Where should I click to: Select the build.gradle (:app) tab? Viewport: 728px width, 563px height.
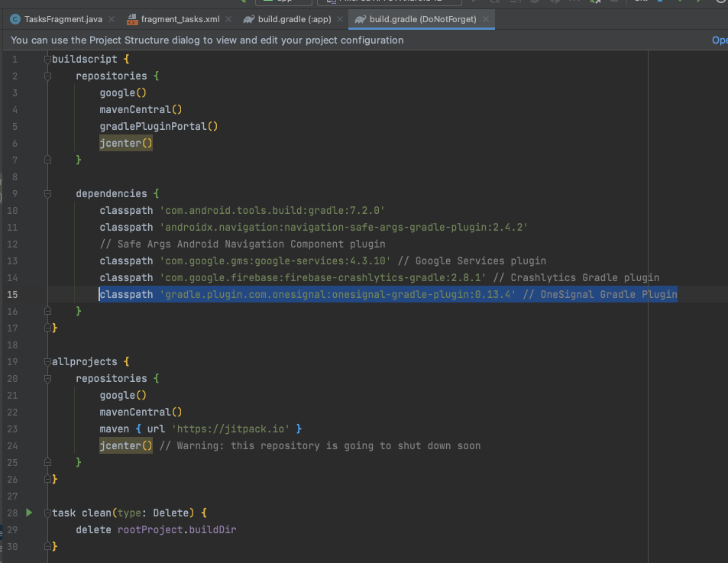coord(294,19)
